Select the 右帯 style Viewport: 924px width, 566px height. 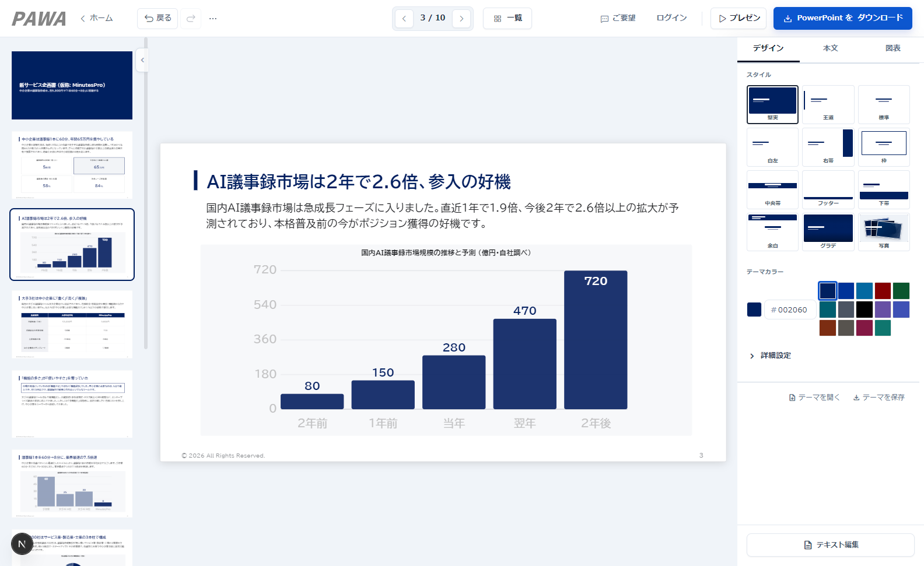pos(828,147)
